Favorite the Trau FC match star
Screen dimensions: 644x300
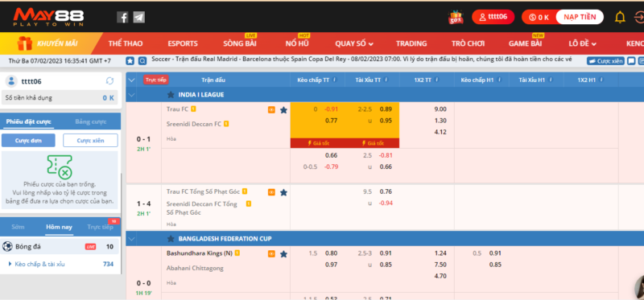[283, 110]
